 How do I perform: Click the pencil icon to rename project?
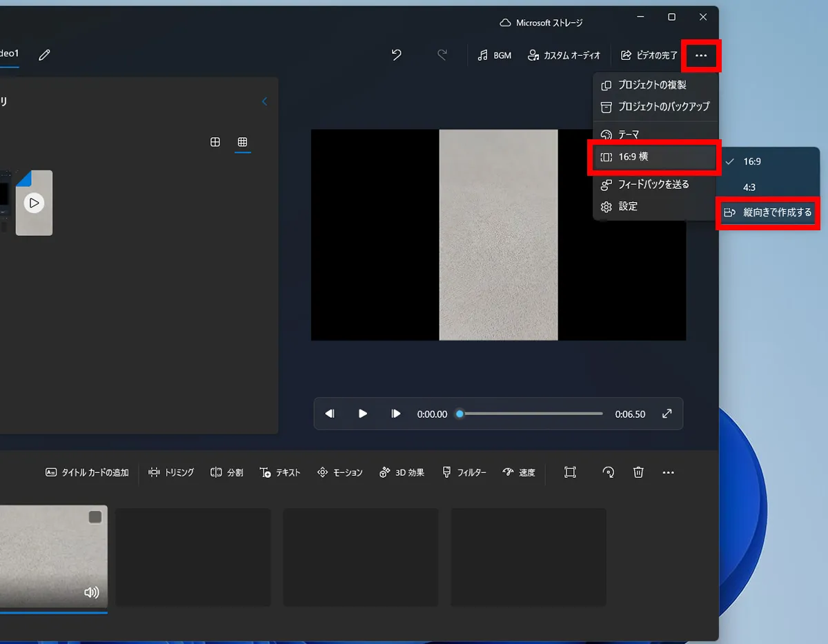[45, 55]
